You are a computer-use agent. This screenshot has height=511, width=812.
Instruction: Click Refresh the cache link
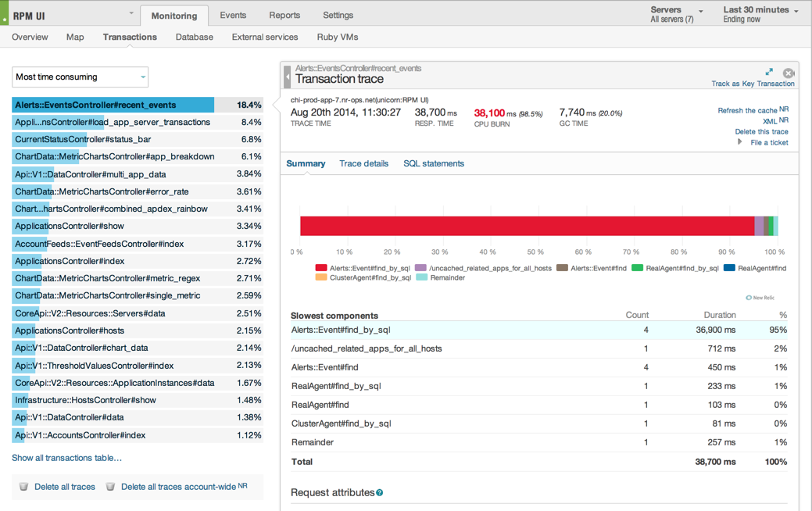point(747,110)
